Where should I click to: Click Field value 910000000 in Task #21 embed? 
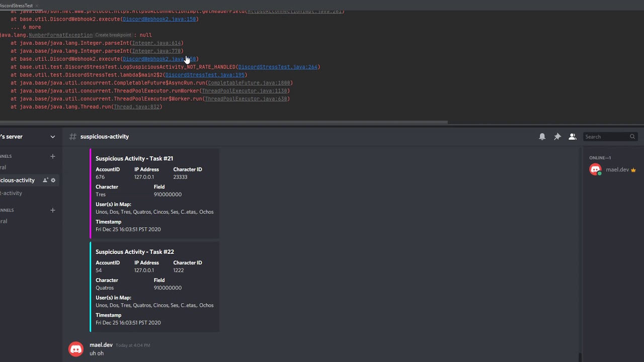pyautogui.click(x=168, y=195)
